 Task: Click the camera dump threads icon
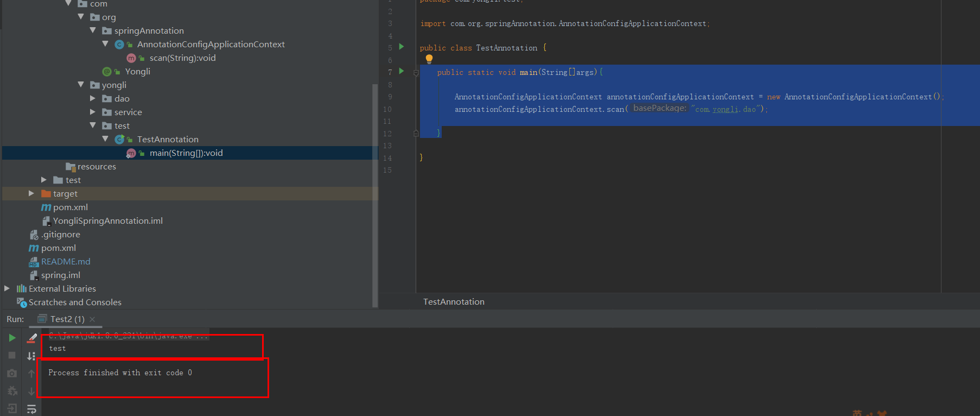pos(12,373)
